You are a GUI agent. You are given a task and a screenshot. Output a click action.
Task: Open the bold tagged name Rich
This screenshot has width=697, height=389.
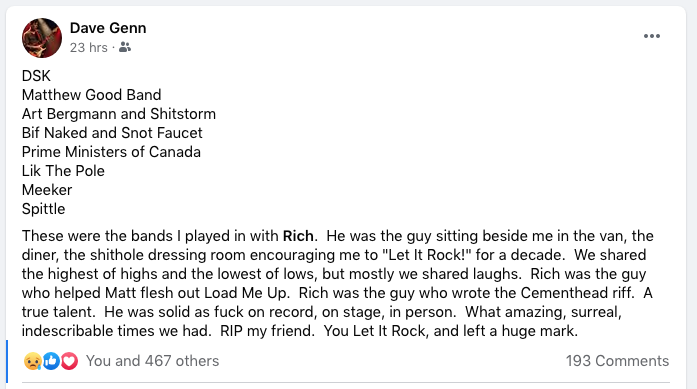coord(298,236)
